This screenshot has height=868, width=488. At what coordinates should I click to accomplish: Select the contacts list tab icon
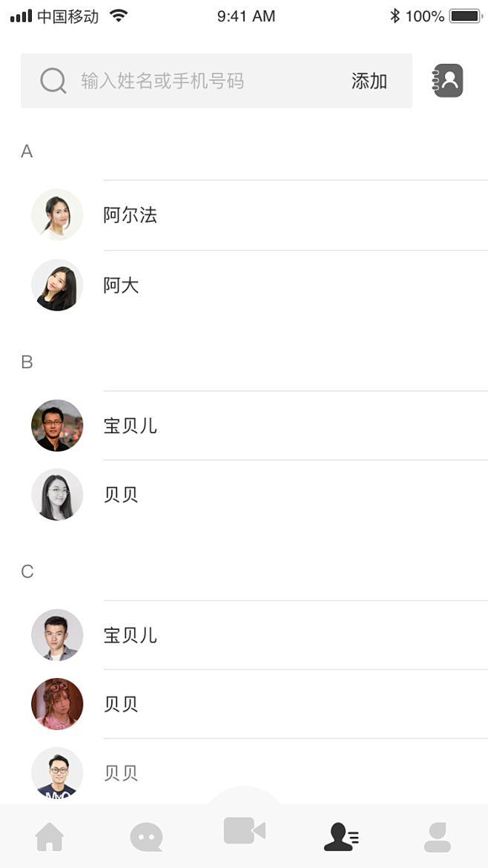(341, 836)
